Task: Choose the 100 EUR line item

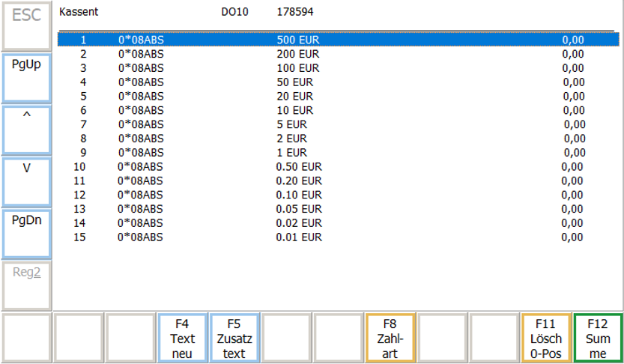Action: pos(297,68)
